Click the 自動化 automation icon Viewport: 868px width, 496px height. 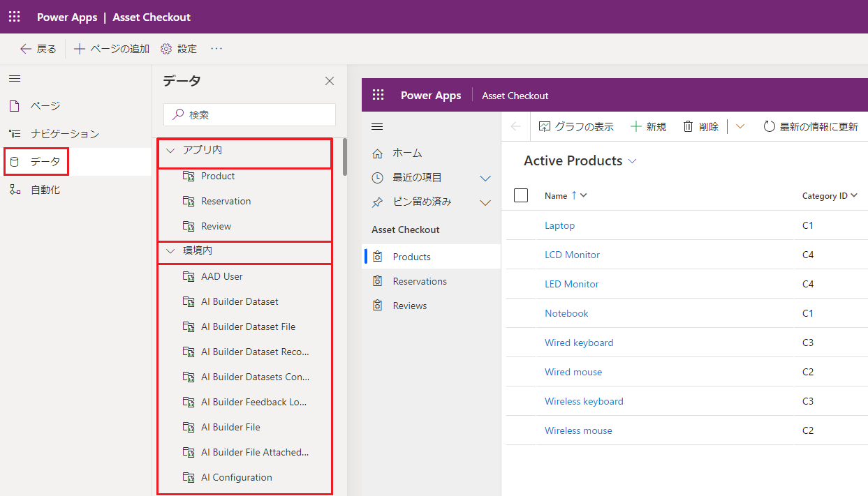coord(15,190)
